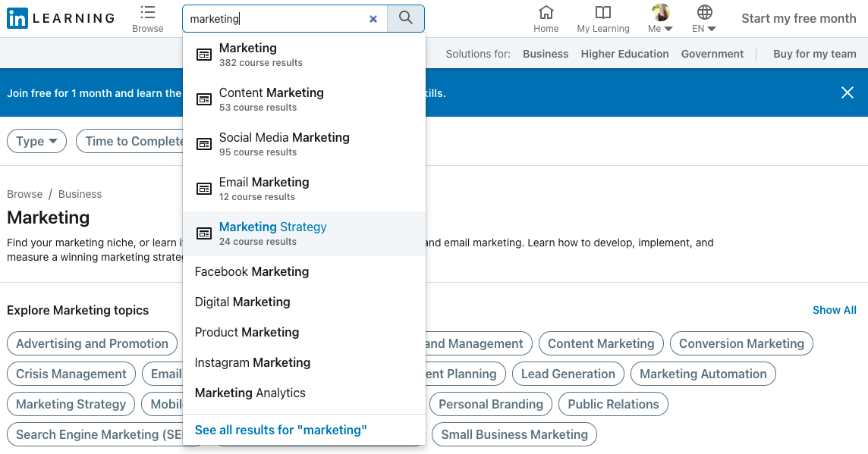Select Conversion Marketing topic chip
This screenshot has height=454, width=868.
tap(741, 343)
